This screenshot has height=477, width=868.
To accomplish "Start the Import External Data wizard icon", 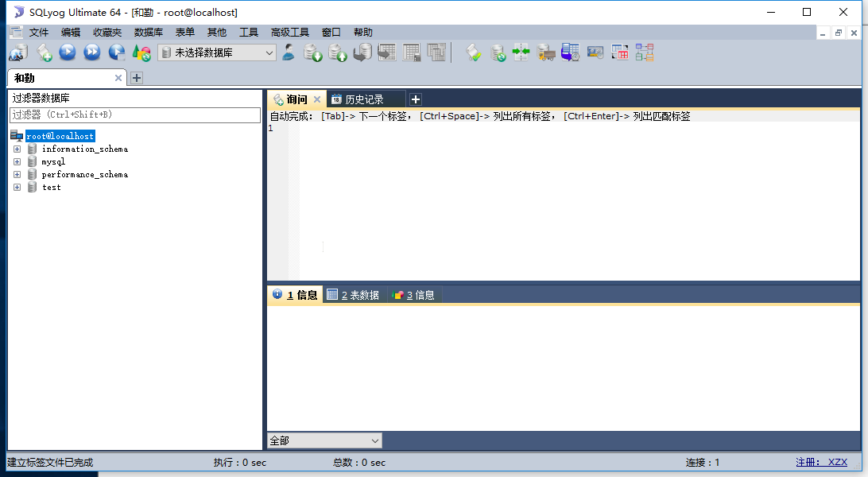I will pyautogui.click(x=545, y=52).
